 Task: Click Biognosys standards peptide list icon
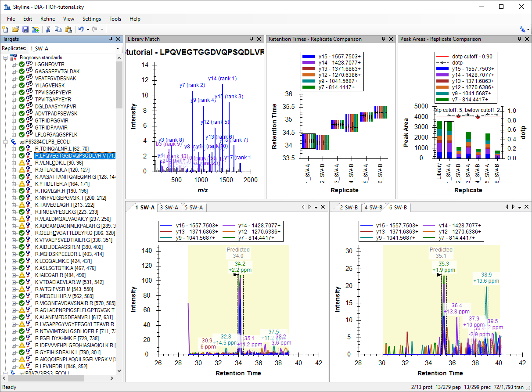13,58
